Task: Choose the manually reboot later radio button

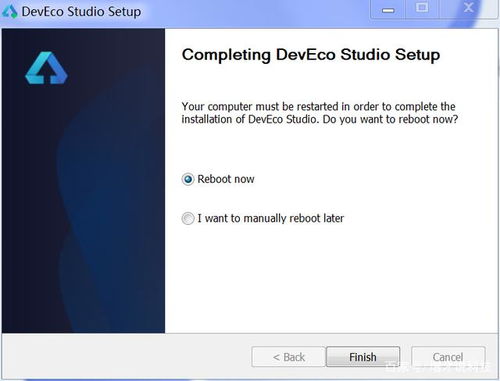Action: 188,219
